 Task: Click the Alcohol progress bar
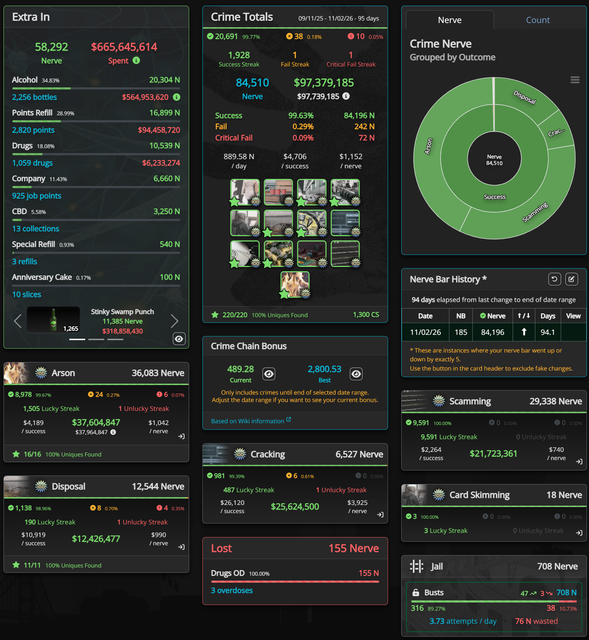(96, 88)
